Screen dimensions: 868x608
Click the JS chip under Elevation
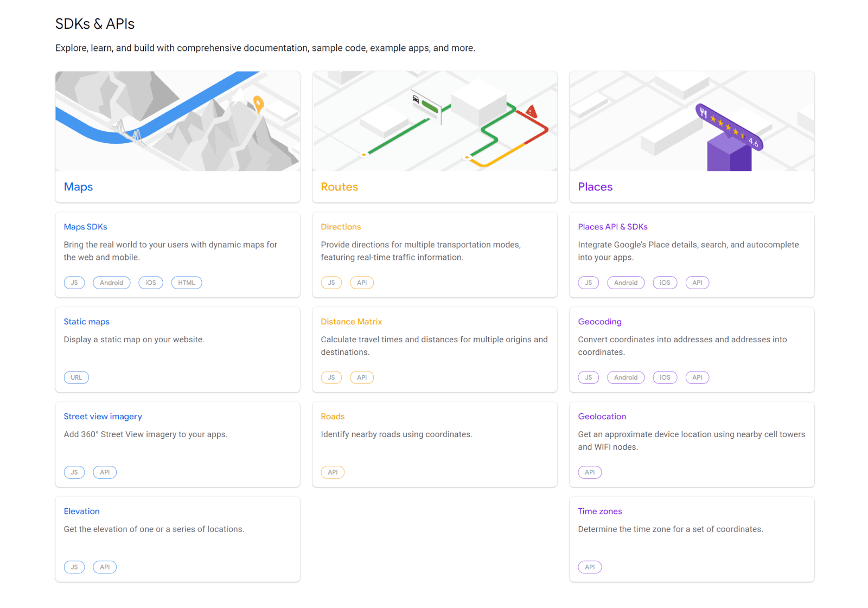(74, 567)
